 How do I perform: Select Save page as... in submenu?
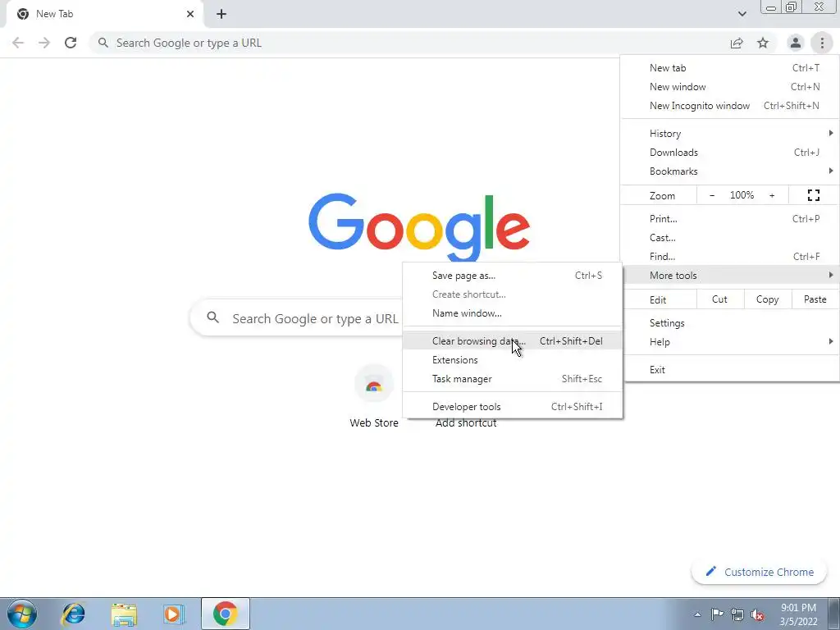pyautogui.click(x=513, y=276)
